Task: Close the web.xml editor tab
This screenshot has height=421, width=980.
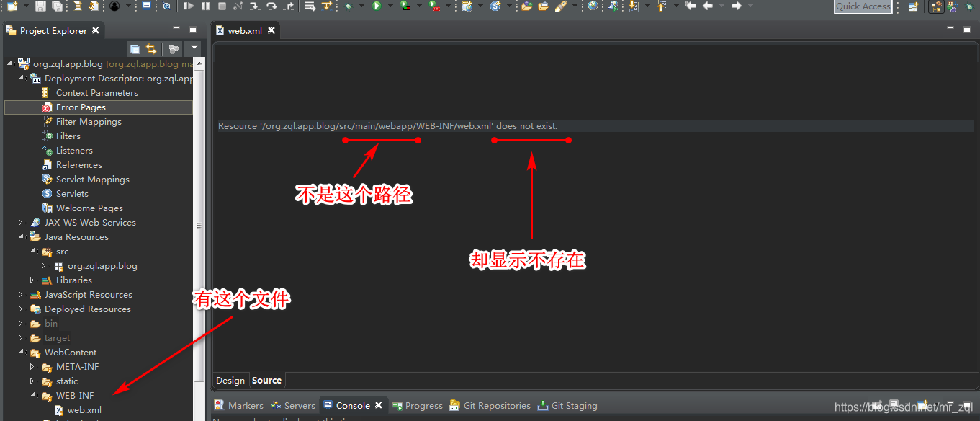Action: [271, 30]
